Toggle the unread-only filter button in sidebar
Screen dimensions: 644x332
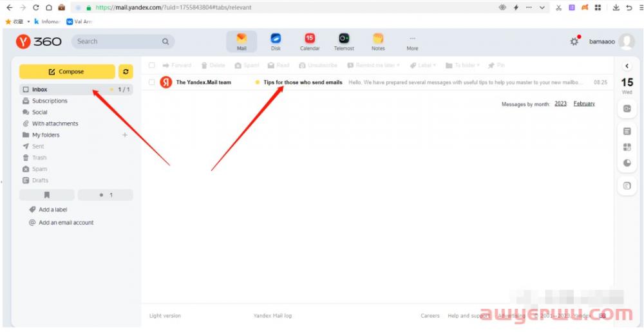point(106,195)
